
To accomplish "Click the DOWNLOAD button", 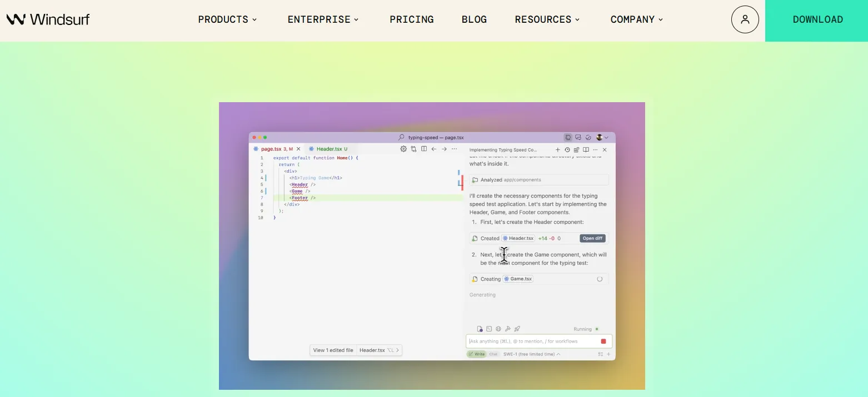I will (817, 21).
